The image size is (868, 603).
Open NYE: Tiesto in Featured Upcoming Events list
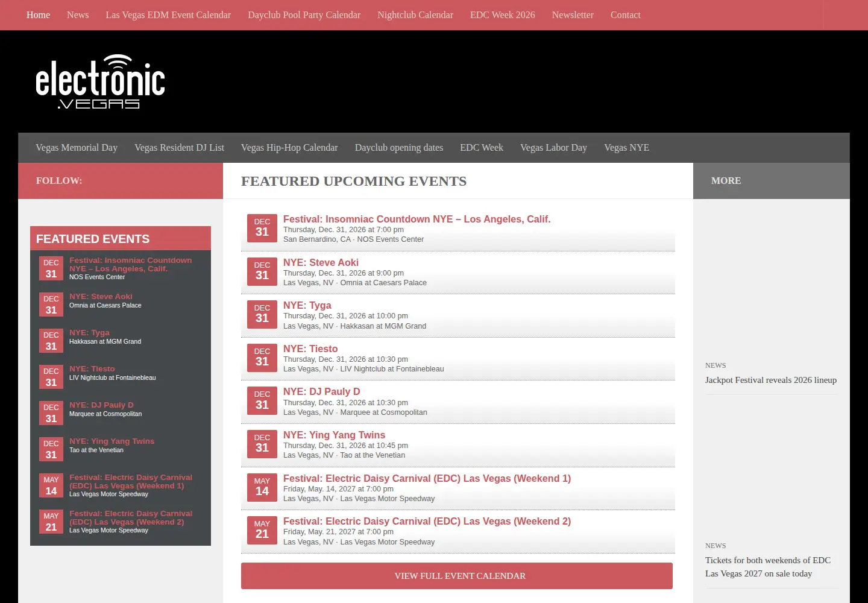point(310,349)
